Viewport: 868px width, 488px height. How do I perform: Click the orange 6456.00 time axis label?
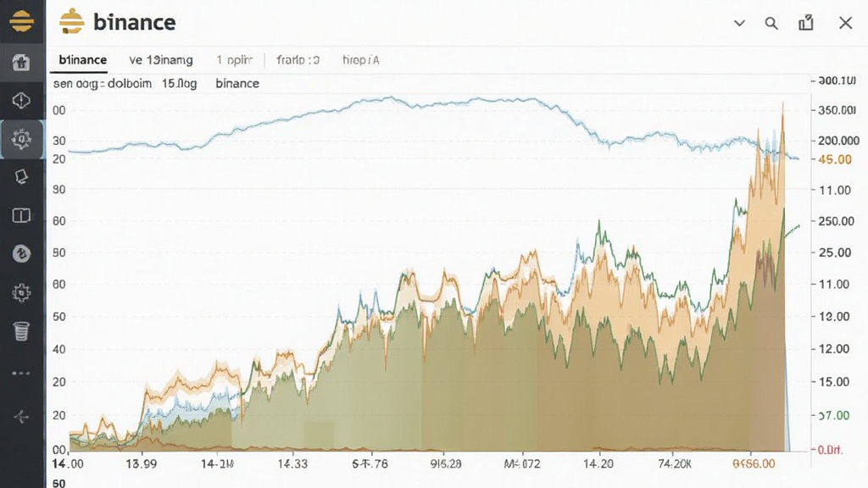(754, 463)
